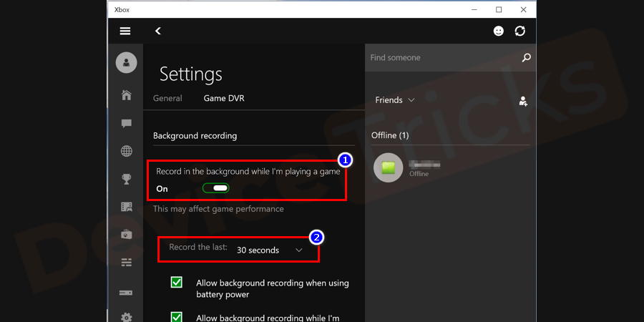Open the Settings gear in the sidebar
Image resolution: width=644 pixels, height=322 pixels.
(127, 317)
